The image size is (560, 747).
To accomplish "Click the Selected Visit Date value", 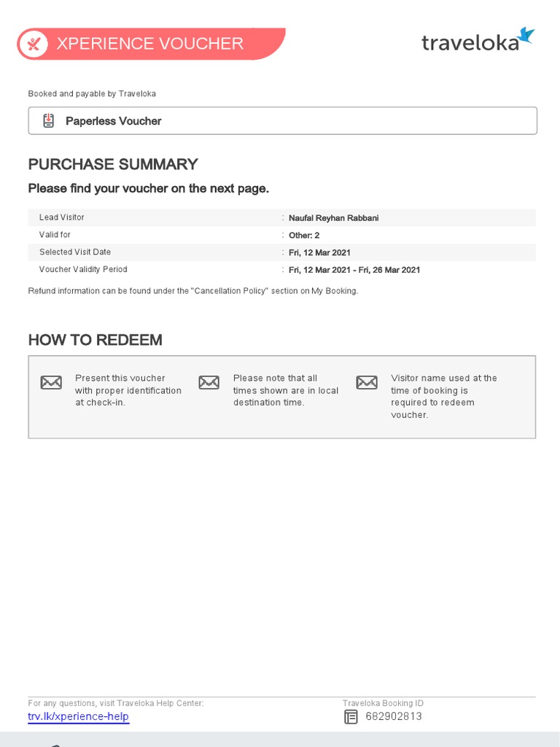I will pos(319,252).
